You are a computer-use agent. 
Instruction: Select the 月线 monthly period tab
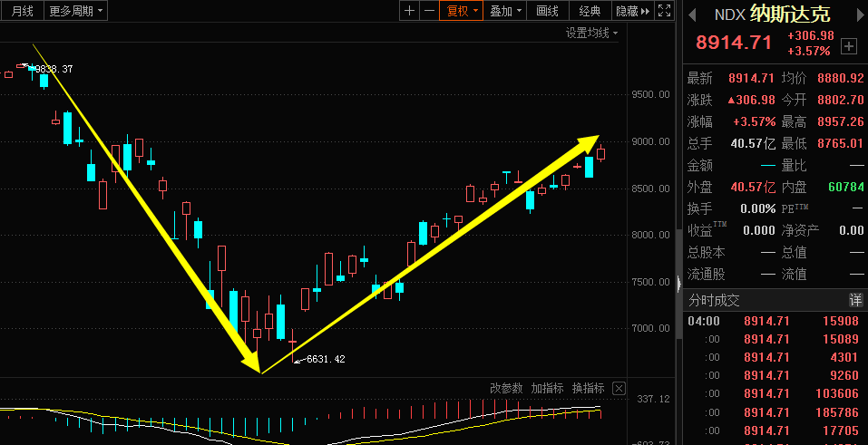click(x=22, y=11)
